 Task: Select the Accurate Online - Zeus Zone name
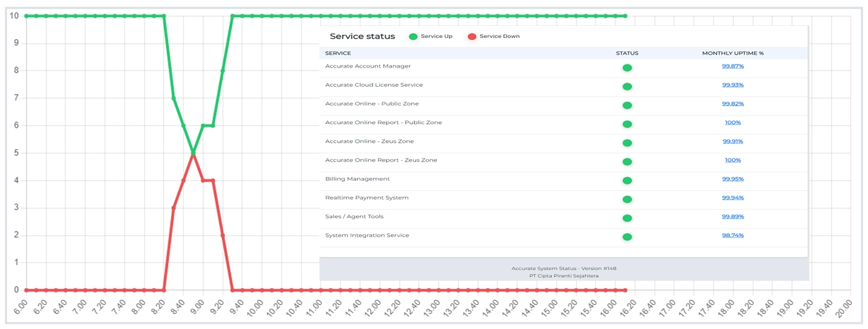370,141
